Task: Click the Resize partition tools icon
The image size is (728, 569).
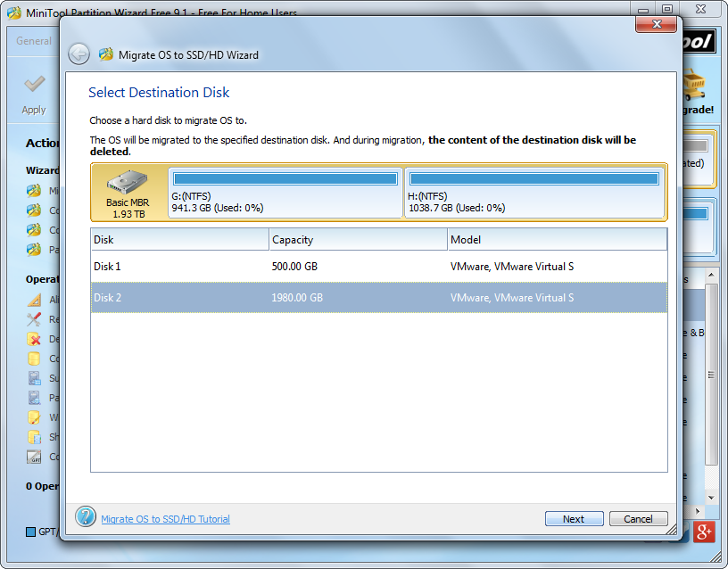Action: (x=34, y=319)
